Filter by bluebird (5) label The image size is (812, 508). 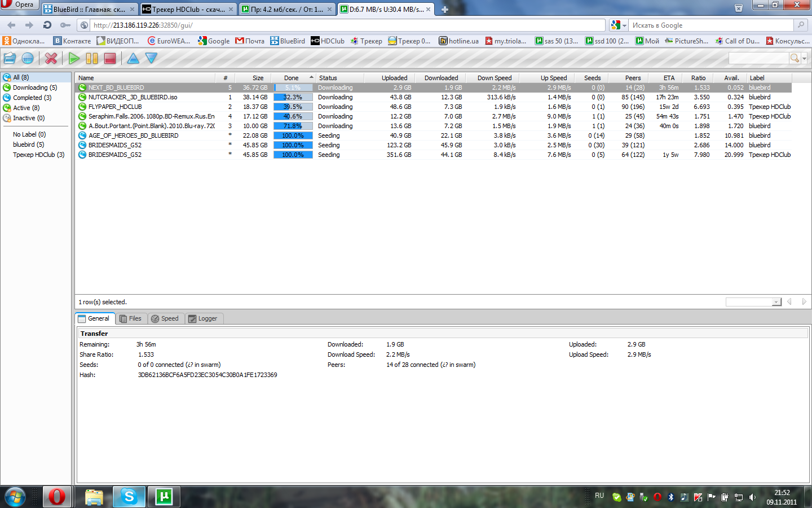tap(28, 144)
